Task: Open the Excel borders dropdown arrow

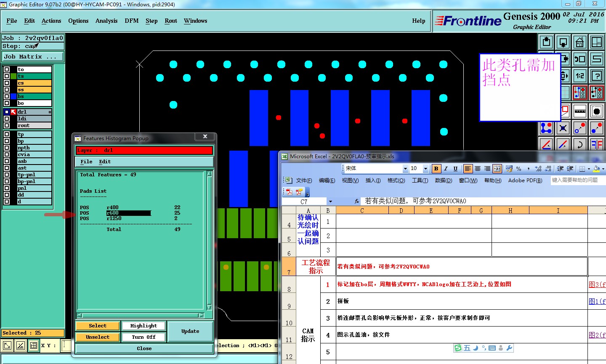Action: point(589,169)
